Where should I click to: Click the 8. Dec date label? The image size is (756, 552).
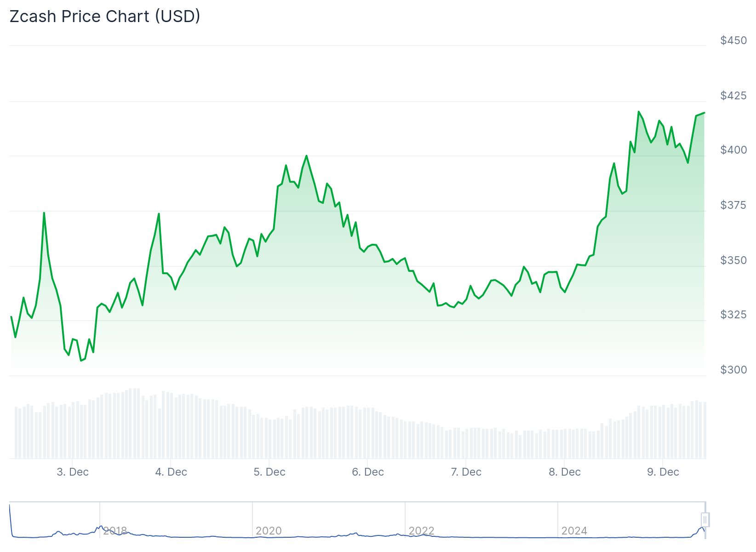[x=565, y=472]
